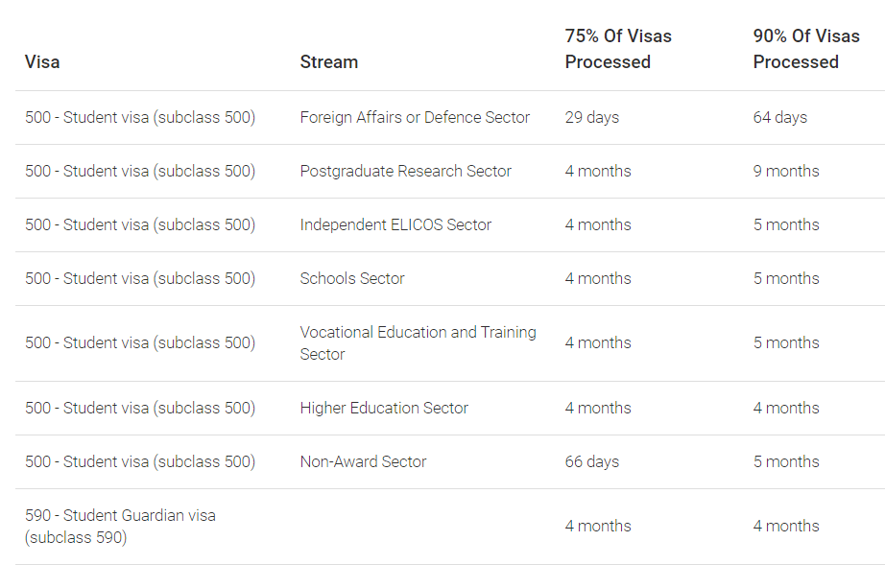The height and width of the screenshot is (588, 885).
Task: Click 5 months in Non-Award Sector row
Action: 786,461
